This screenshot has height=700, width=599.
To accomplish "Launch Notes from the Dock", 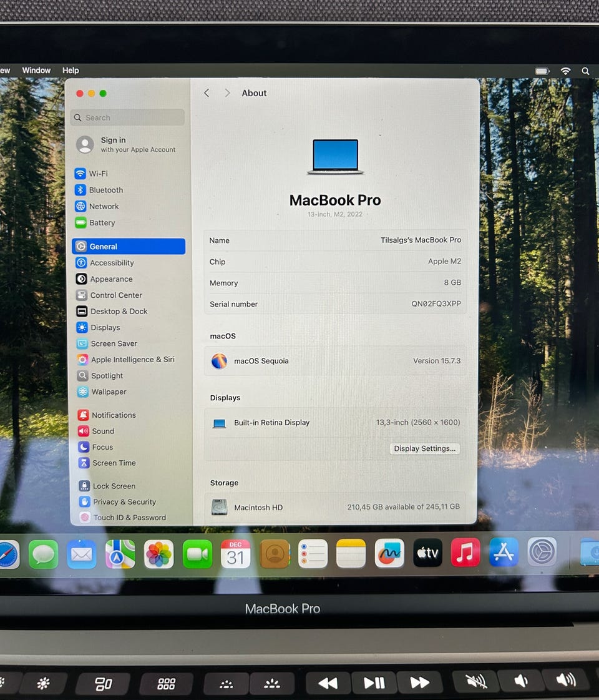I will coord(351,554).
